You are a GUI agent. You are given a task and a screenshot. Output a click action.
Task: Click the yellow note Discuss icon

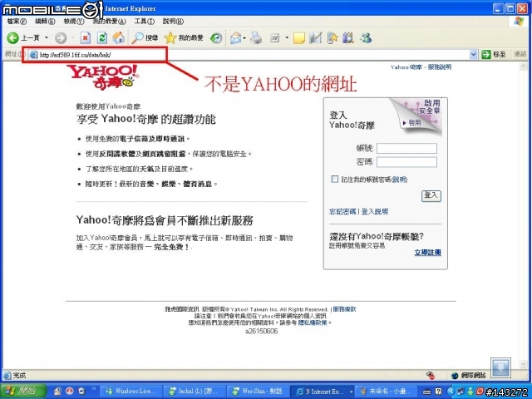point(299,38)
